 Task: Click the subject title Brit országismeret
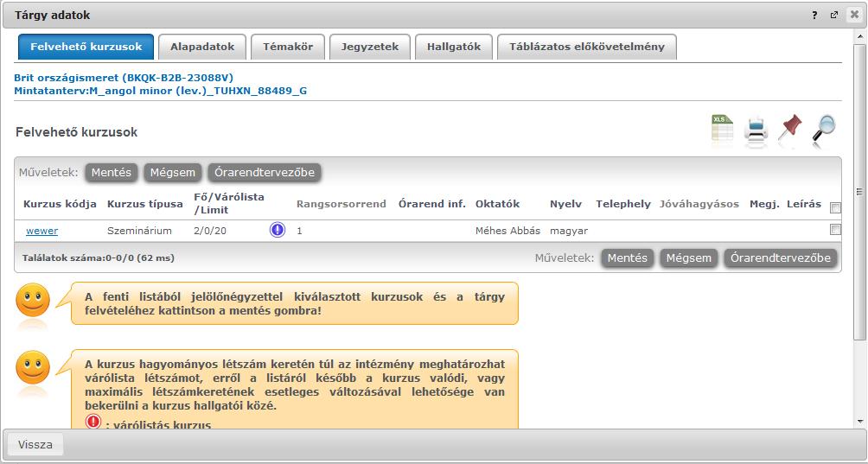point(124,78)
